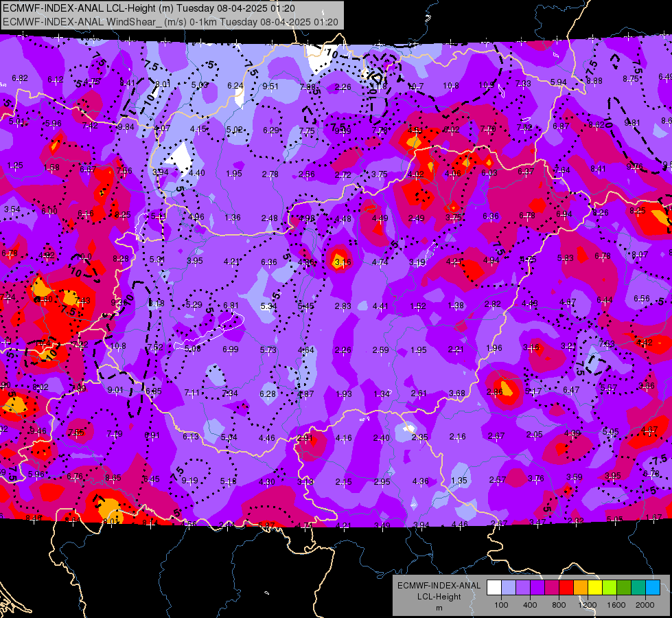Click the LCL-Height label in the legend
Image resolution: width=672 pixels, height=618 pixels.
(439, 597)
